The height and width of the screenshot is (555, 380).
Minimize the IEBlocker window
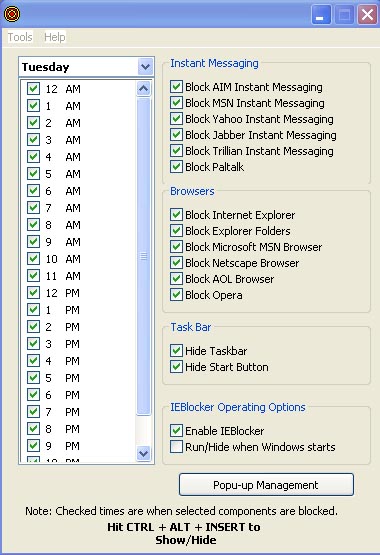tap(321, 15)
